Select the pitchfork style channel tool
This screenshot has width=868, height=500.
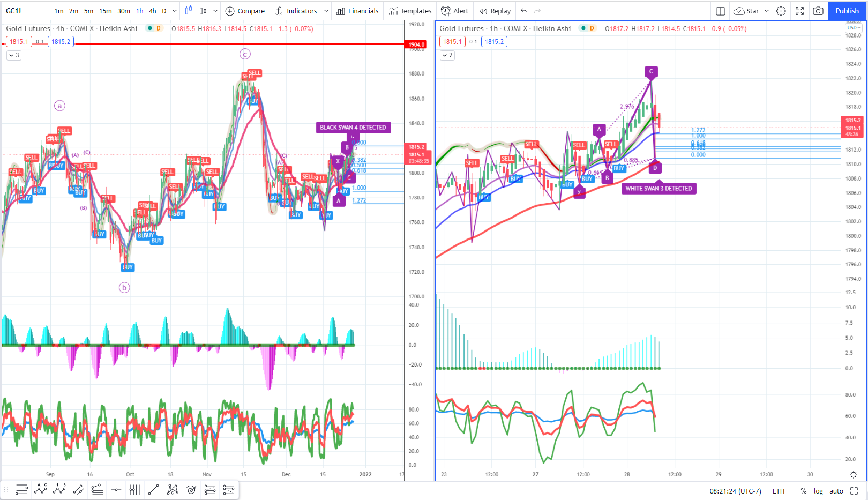point(97,489)
